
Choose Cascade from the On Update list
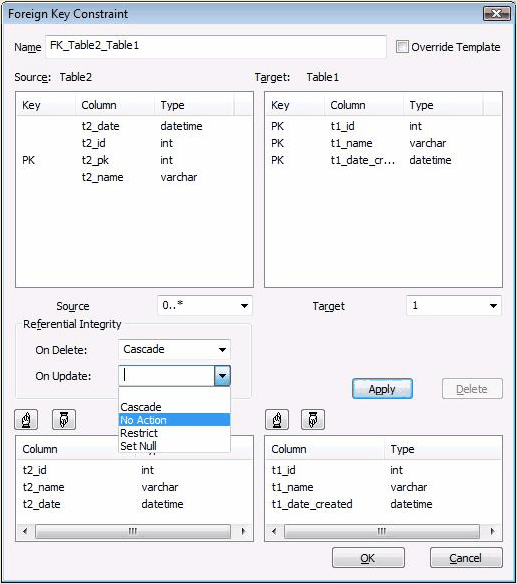(174, 407)
